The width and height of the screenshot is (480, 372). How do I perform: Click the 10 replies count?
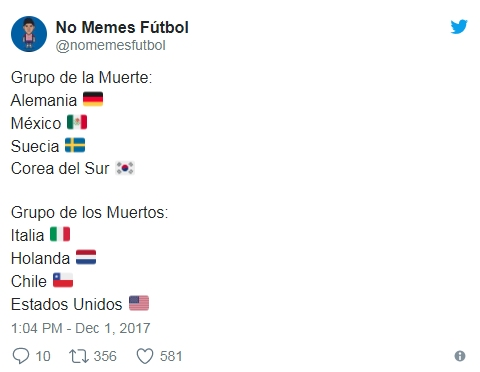point(43,356)
